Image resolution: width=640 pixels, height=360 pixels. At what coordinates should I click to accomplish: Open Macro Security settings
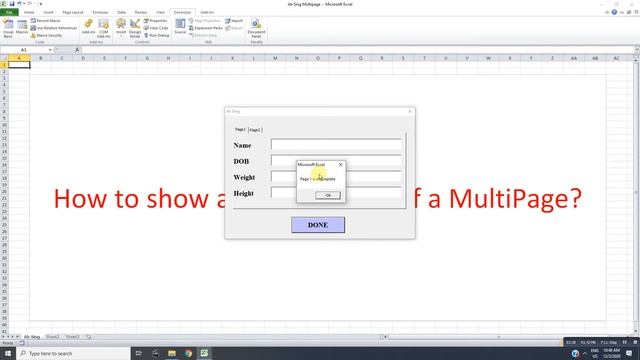point(46,36)
